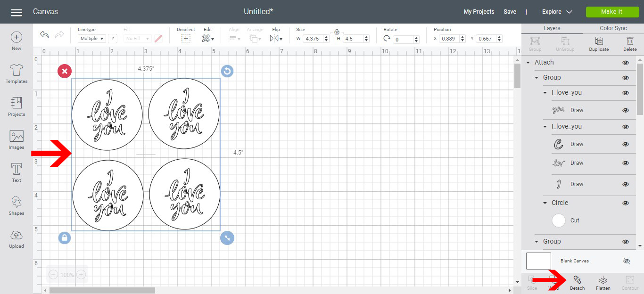Open the Projects panel

click(17, 107)
